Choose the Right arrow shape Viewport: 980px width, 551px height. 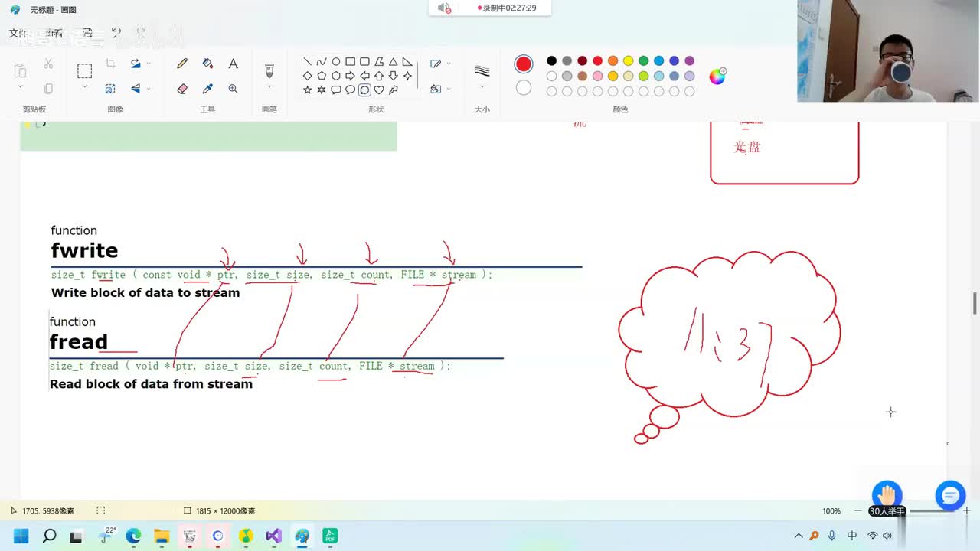350,76
